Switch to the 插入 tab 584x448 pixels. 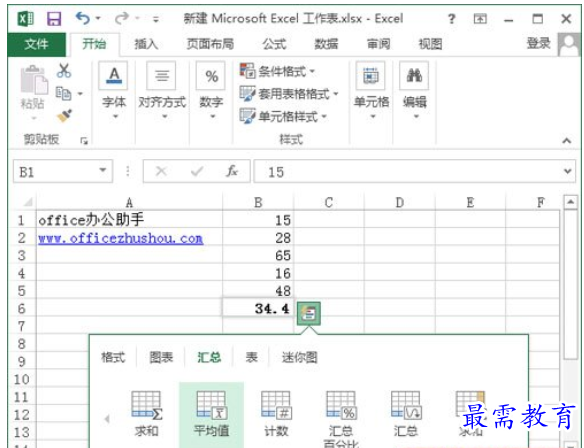coord(146,44)
